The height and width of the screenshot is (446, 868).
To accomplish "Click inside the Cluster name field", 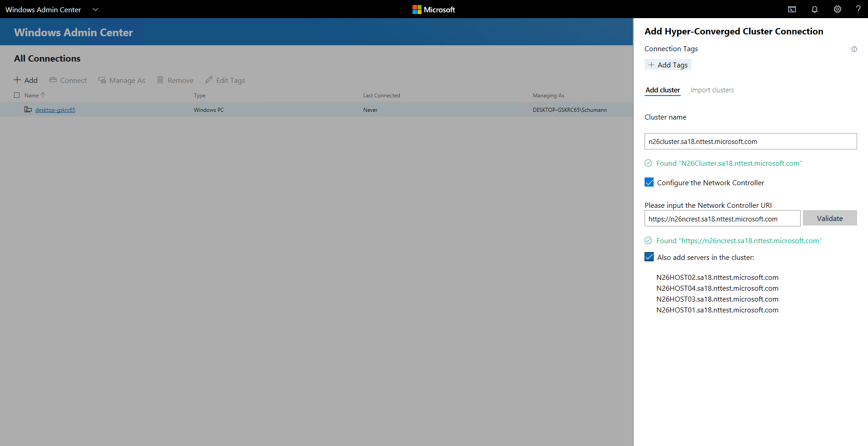I will coord(750,141).
